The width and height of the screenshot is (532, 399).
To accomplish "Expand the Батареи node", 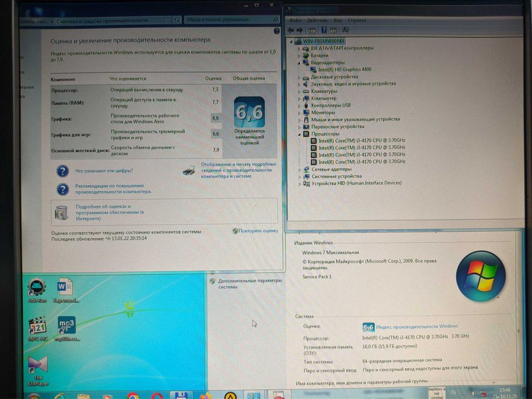I will tap(299, 56).
